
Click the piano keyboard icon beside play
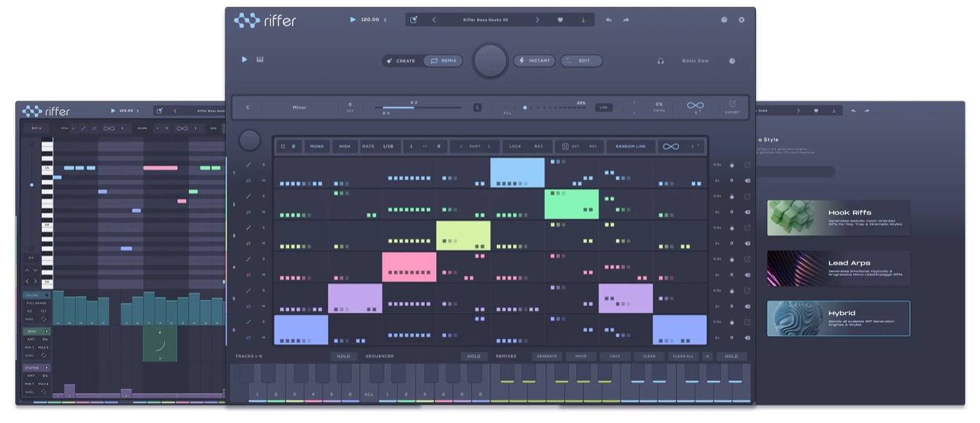click(x=260, y=60)
